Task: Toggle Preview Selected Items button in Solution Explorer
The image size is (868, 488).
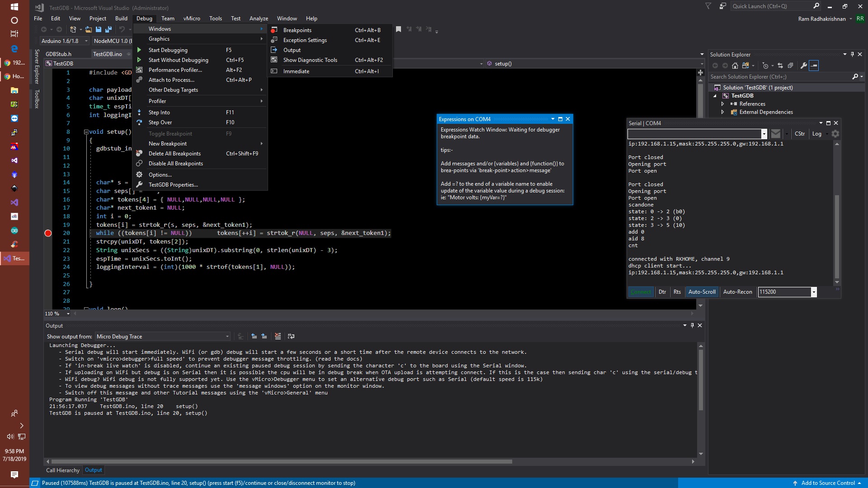Action: (x=814, y=66)
